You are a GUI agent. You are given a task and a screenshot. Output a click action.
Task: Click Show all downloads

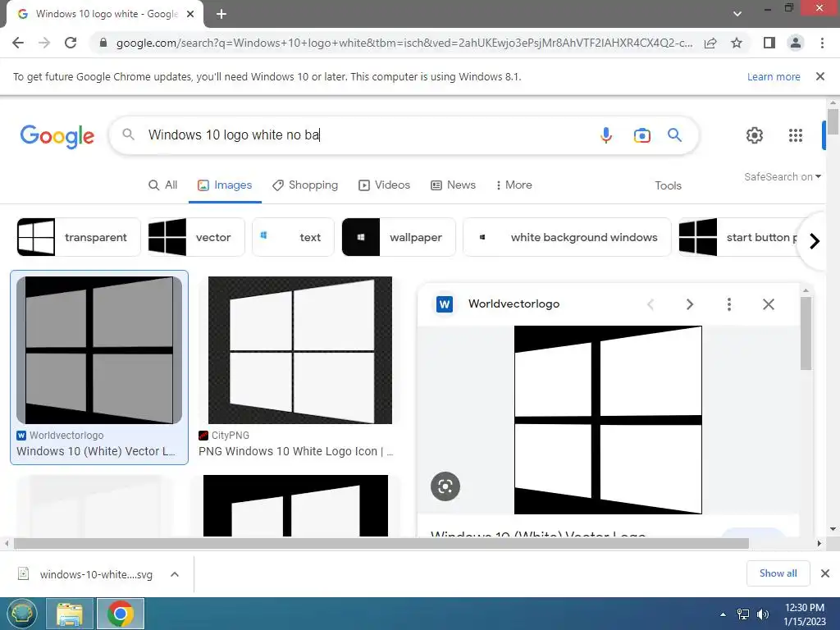778,573
